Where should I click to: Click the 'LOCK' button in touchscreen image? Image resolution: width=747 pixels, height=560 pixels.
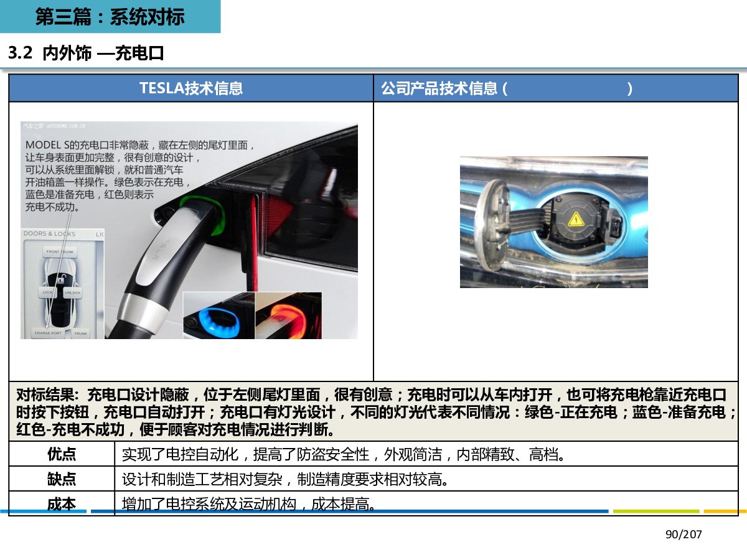tap(48, 292)
